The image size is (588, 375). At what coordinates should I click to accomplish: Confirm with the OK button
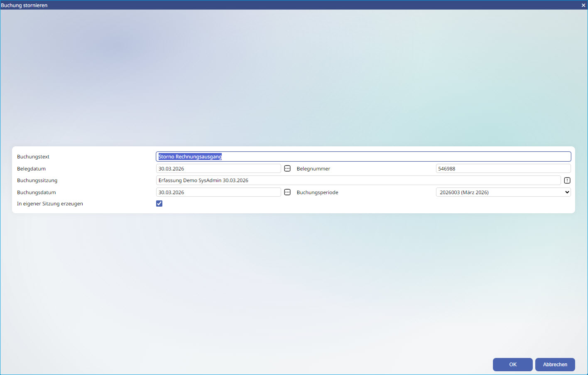513,365
